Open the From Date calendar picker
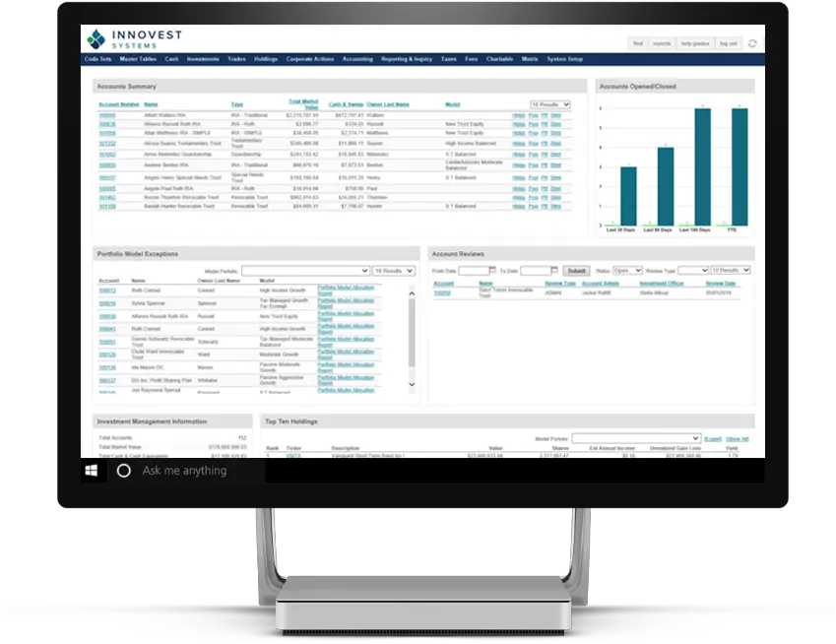This screenshot has height=644, width=836. click(x=492, y=271)
